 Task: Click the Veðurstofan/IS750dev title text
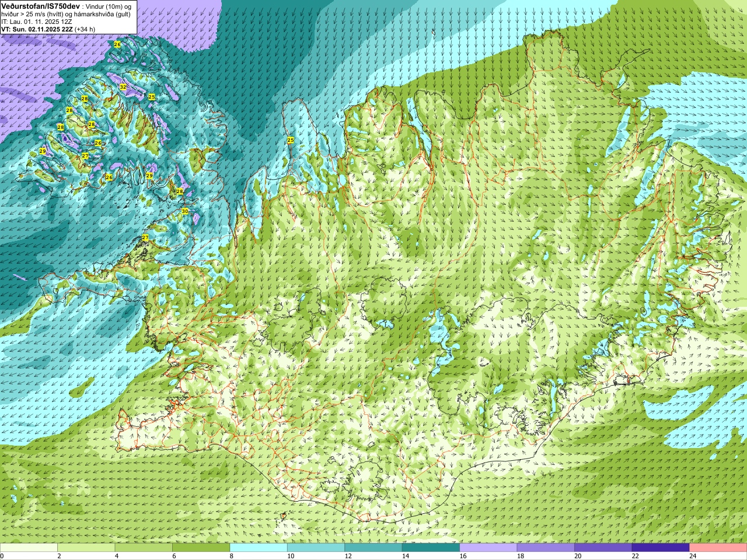(x=40, y=5)
